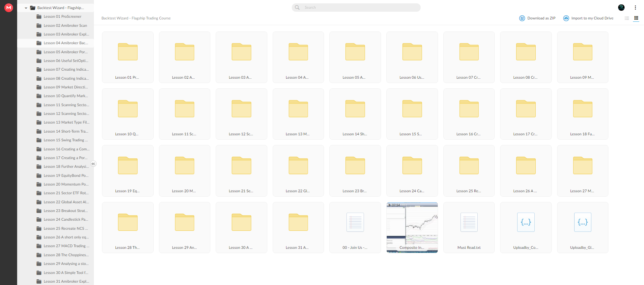Open the Uploadby_Co... code file
This screenshot has height=285, width=644.
(526, 227)
